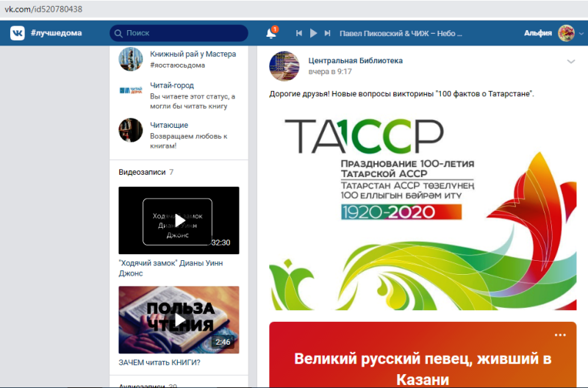Viewport: 588px width, 388px height.
Task: Play the Польза чтения video thumbnail
Action: pos(179,320)
